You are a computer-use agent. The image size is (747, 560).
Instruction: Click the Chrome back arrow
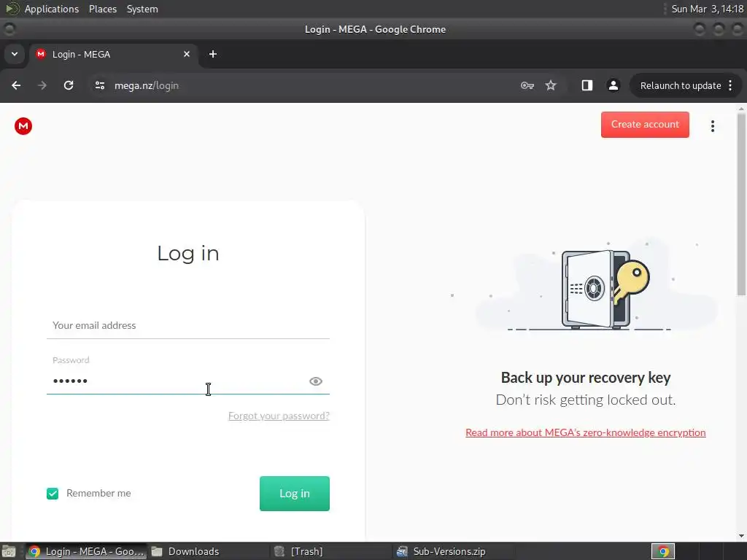point(16,85)
